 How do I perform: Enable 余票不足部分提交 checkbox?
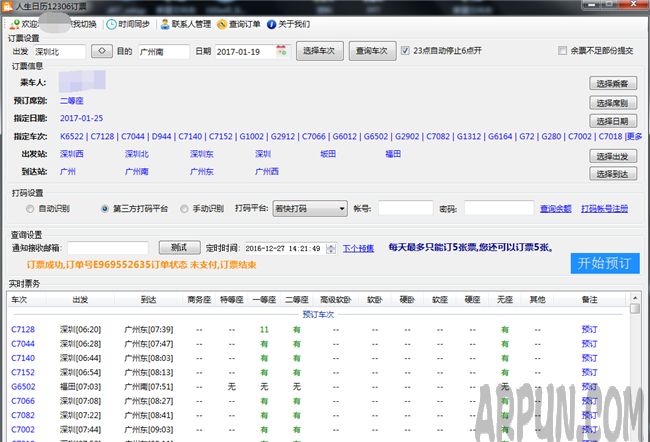click(563, 50)
